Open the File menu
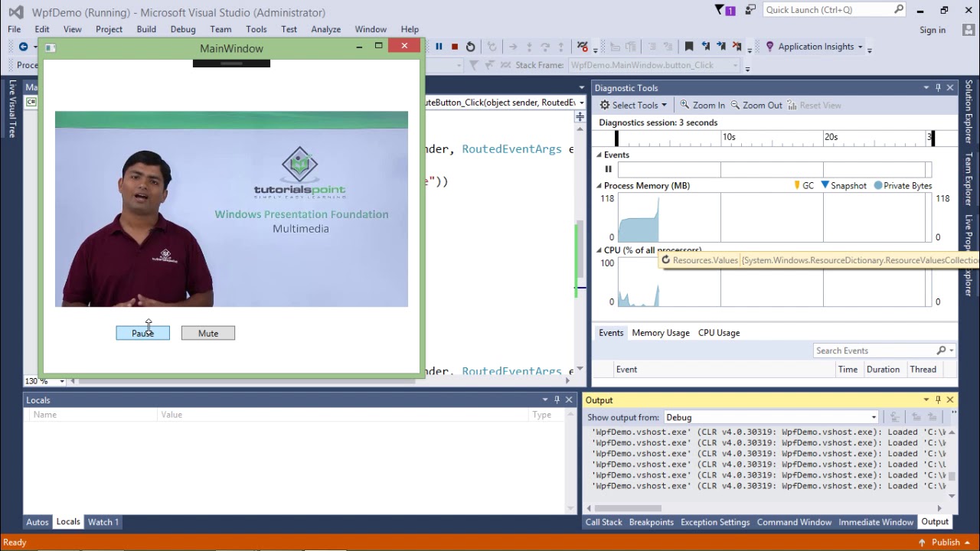The width and height of the screenshot is (980, 551). 15,29
